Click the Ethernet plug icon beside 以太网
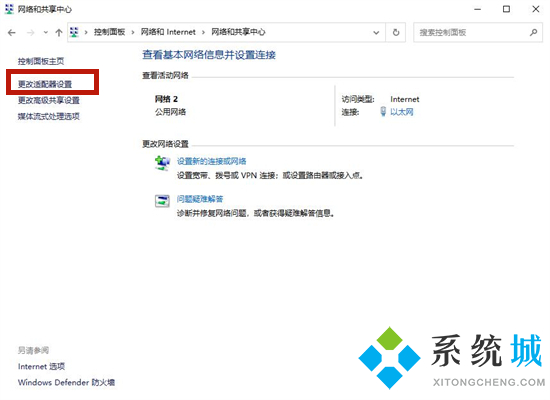Image resolution: width=550 pixels, height=400 pixels. coord(383,112)
